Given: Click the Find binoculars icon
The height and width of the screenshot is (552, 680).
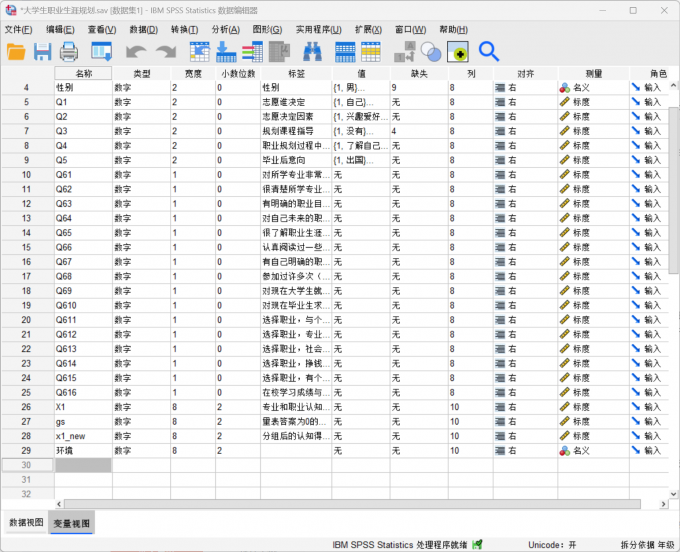Looking at the screenshot, I should (312, 52).
